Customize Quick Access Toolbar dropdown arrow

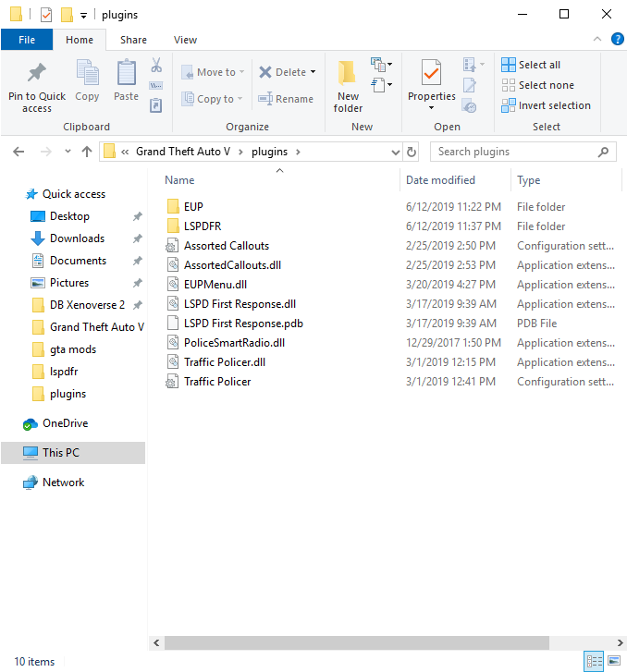point(83,16)
